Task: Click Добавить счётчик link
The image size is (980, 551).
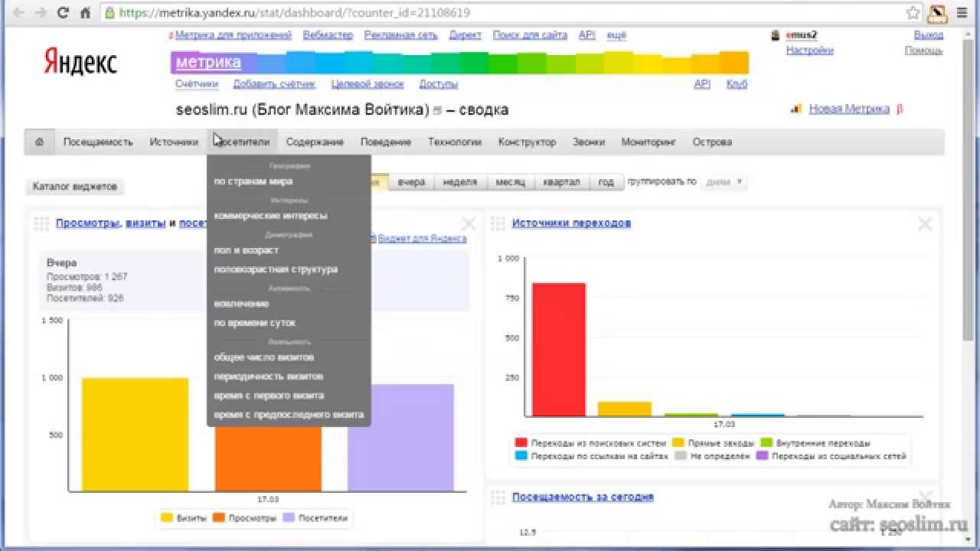Action: (x=275, y=84)
